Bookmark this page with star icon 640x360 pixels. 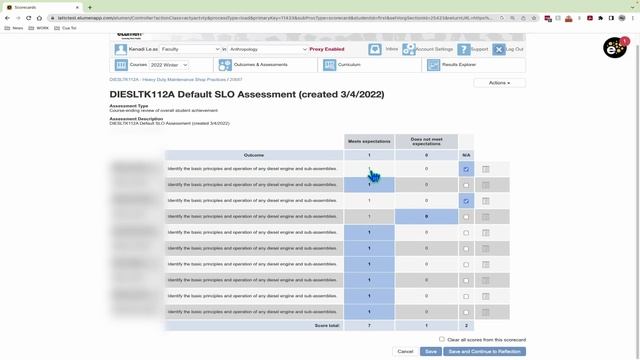[533, 18]
